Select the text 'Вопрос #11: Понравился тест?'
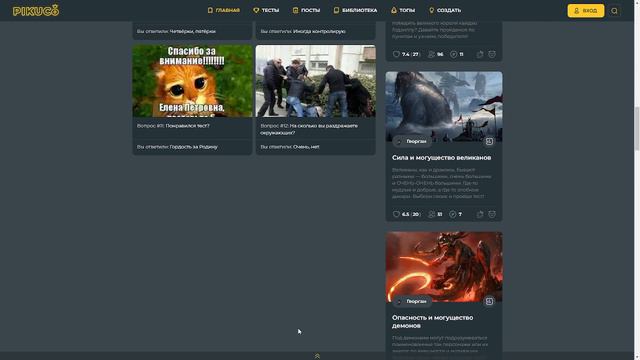Screen dimensions: 640x360 point(173,126)
